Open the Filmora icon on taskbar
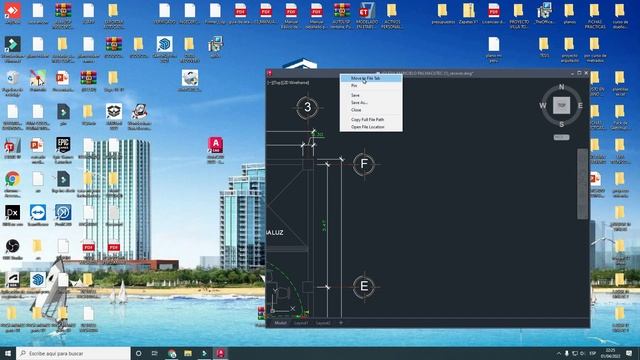 tap(204, 353)
